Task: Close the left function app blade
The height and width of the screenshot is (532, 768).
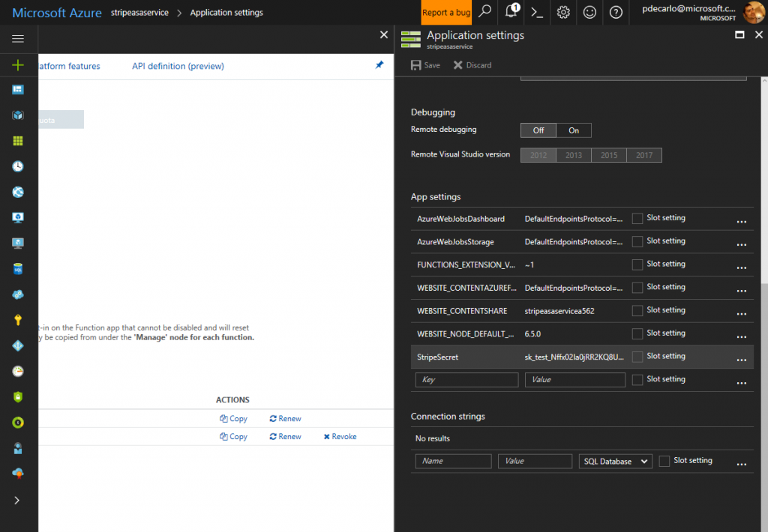Action: [x=384, y=34]
